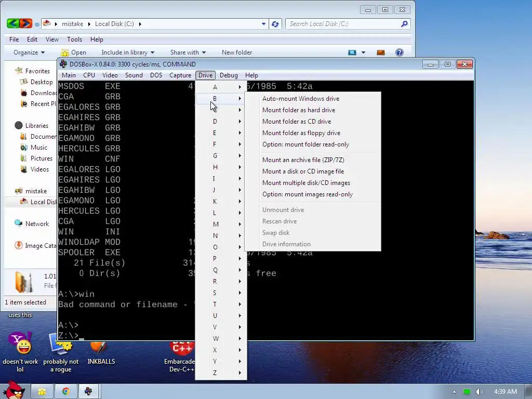Click Open button in Explorer toolbar
Screen dimensions: 532x399
(x=74, y=52)
